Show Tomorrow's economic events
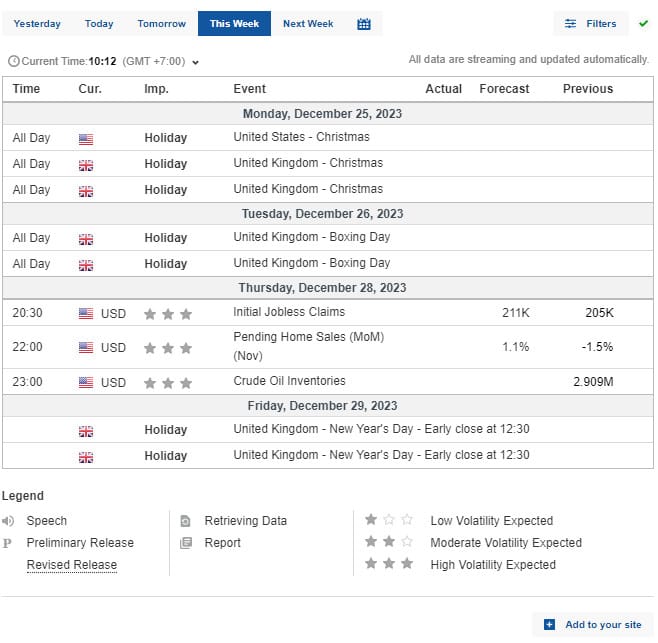Screen dimensions: 658x643 (x=161, y=24)
